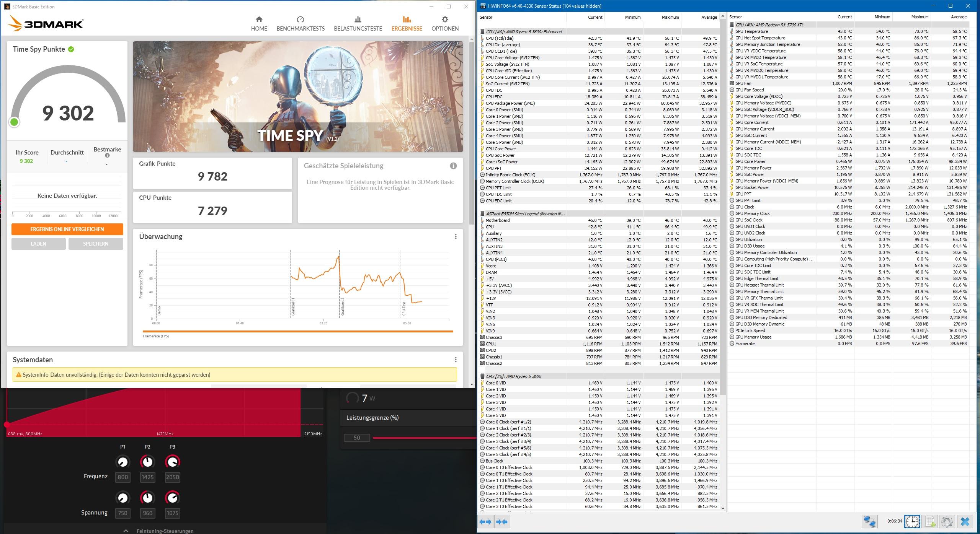This screenshot has width=980, height=534.
Task: Open HWiNFO sensor settings gear icon
Action: coord(947,521)
